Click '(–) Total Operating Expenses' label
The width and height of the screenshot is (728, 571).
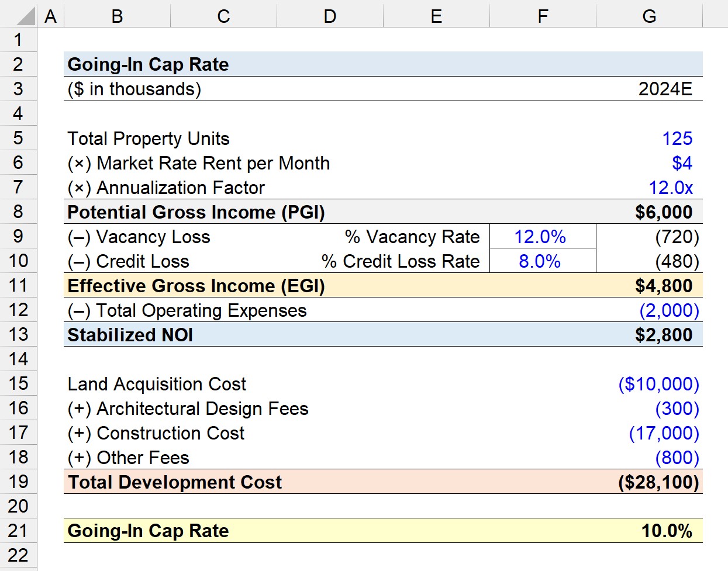(187, 310)
